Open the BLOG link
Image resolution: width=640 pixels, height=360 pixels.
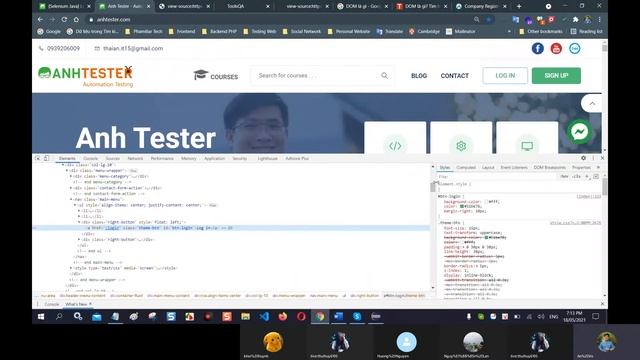419,76
